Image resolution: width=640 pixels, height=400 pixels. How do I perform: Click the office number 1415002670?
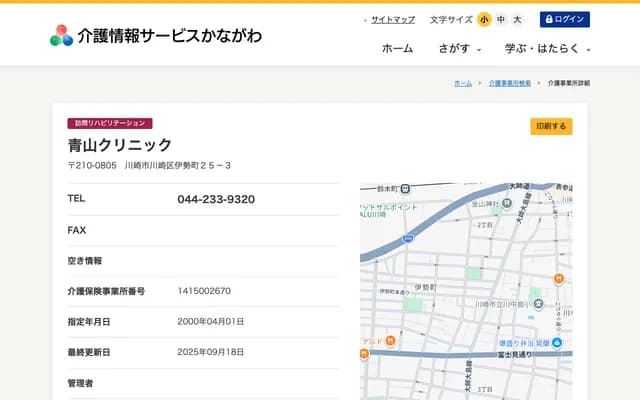204,291
